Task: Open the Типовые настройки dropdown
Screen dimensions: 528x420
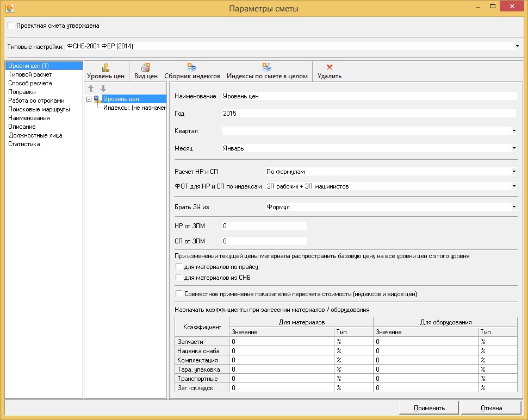Action: pos(517,46)
